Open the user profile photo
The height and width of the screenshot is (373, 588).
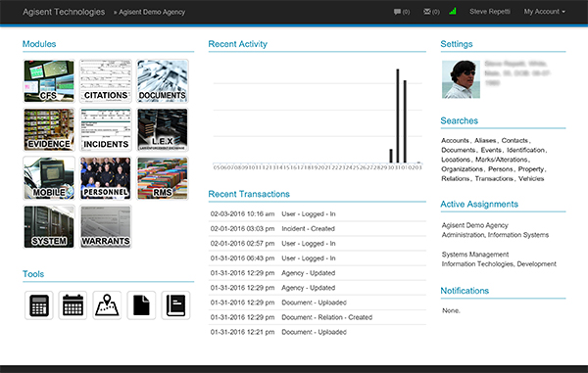pyautogui.click(x=461, y=79)
